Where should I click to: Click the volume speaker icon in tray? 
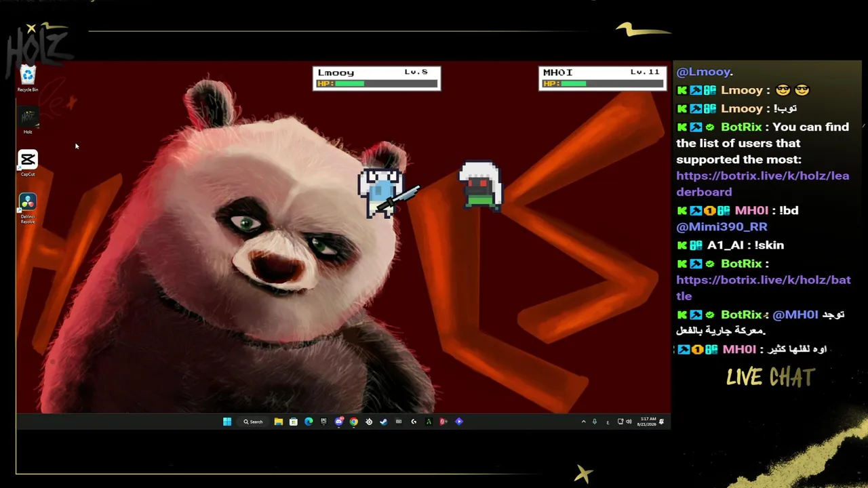(629, 422)
